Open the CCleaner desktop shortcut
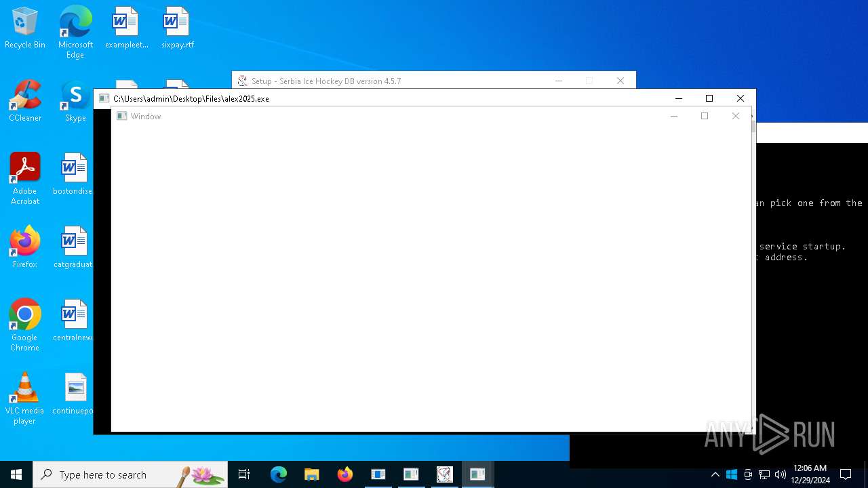 click(x=25, y=101)
